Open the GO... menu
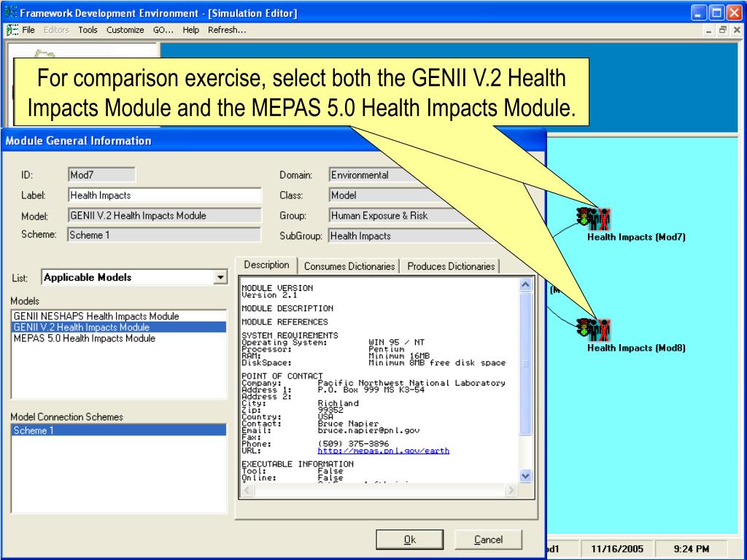The image size is (747, 560). pyautogui.click(x=163, y=30)
